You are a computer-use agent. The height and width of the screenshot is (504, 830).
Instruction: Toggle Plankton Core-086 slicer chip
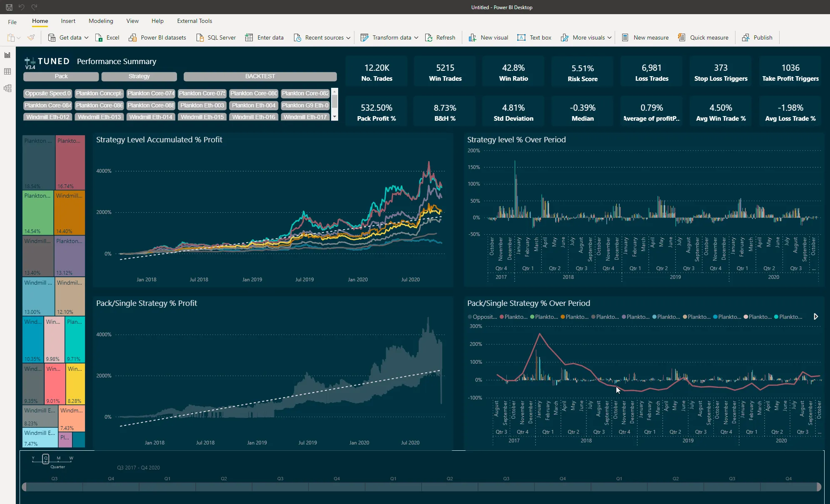[x=99, y=105]
